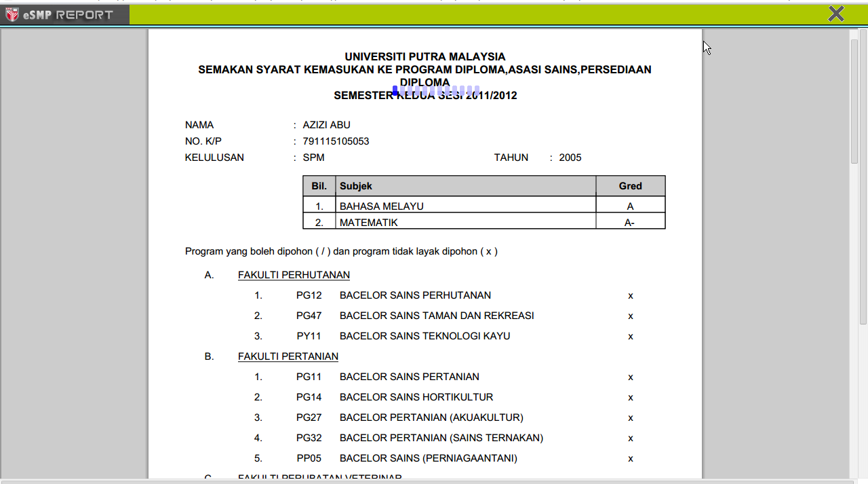868x484 pixels.
Task: Select program code PG27
Action: 309,417
